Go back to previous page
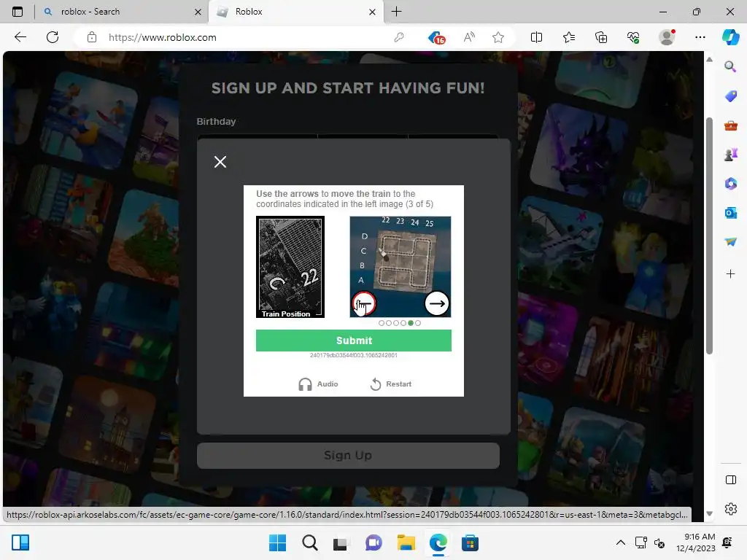 click(20, 37)
